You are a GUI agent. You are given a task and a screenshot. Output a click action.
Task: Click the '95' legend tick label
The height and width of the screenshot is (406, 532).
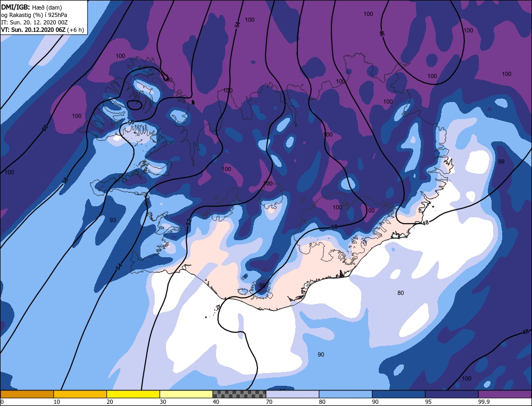428,402
